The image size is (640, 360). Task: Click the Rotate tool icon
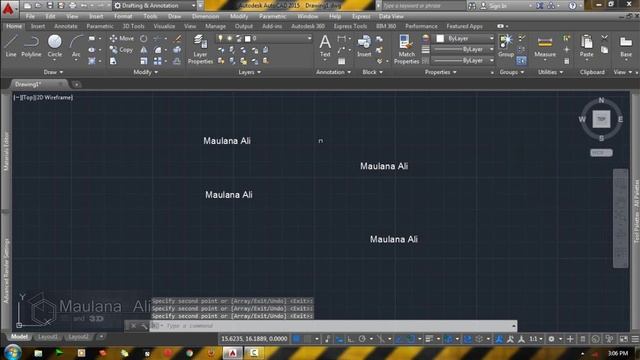click(144, 38)
